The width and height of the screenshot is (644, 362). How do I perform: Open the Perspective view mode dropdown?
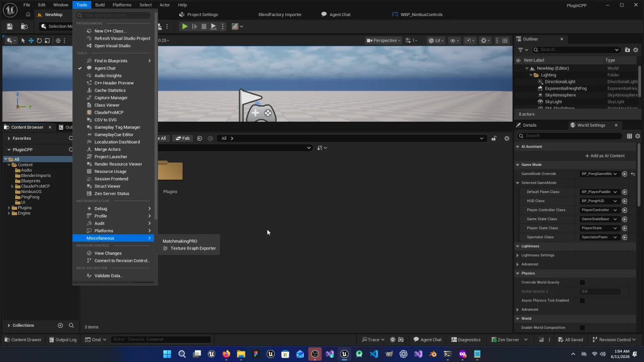[x=383, y=41]
